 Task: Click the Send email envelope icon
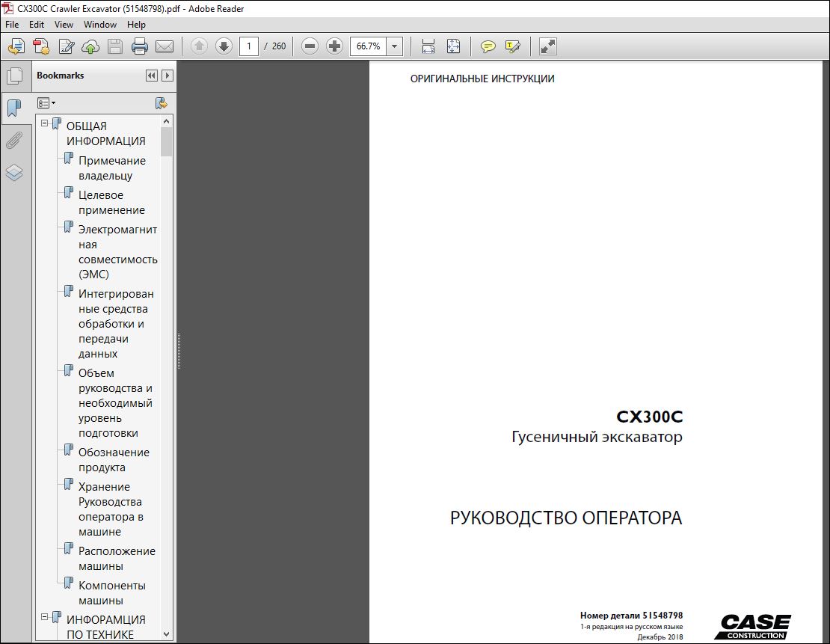pos(164,46)
